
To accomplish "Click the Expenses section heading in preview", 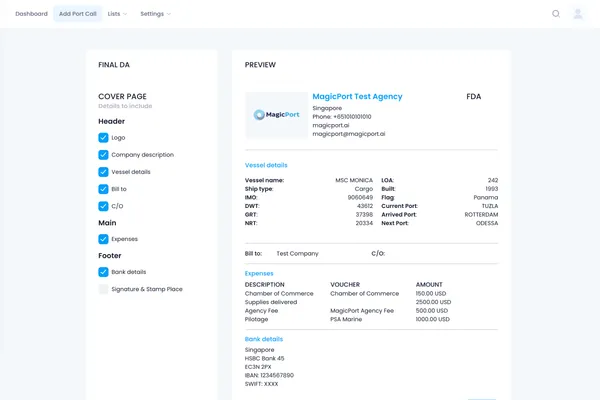I will click(x=259, y=273).
